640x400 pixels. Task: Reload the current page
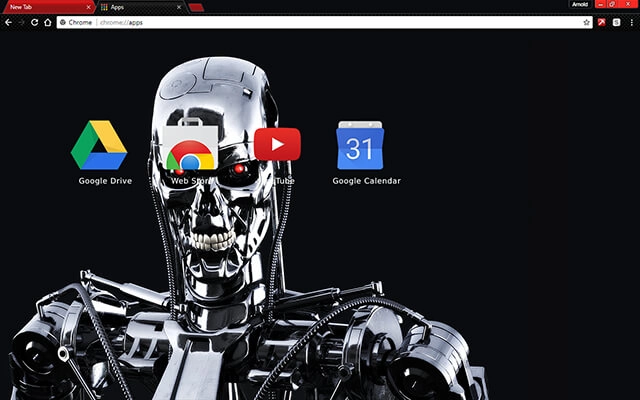35,22
